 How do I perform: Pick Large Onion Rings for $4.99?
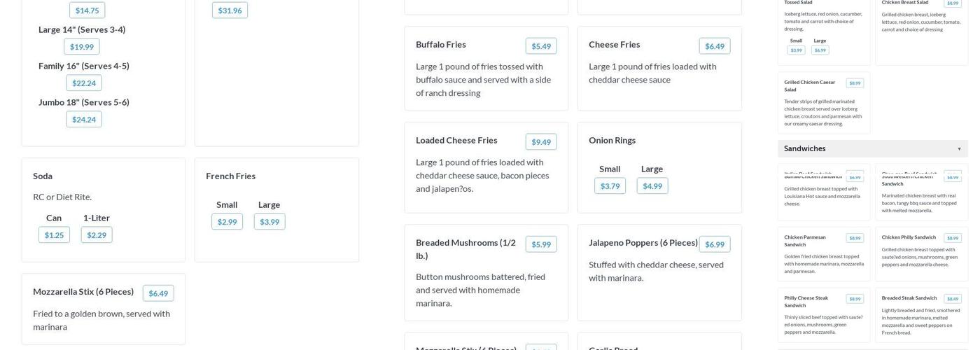652,186
